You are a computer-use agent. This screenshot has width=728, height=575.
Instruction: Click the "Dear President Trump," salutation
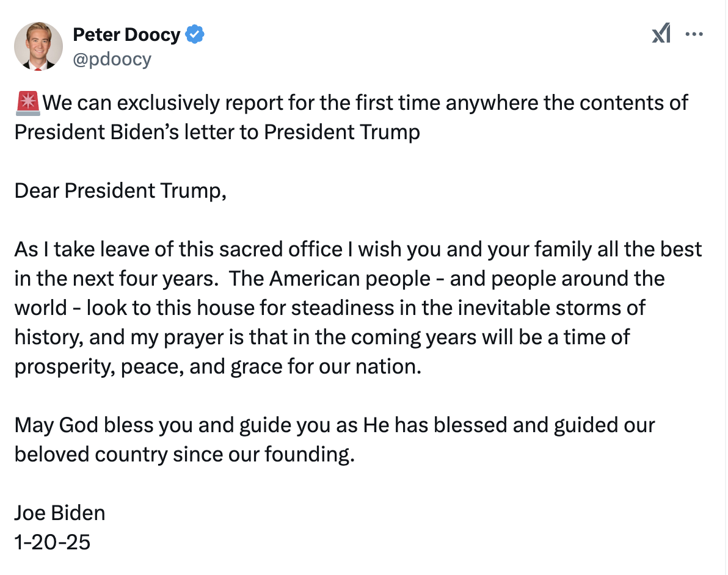coord(120,191)
